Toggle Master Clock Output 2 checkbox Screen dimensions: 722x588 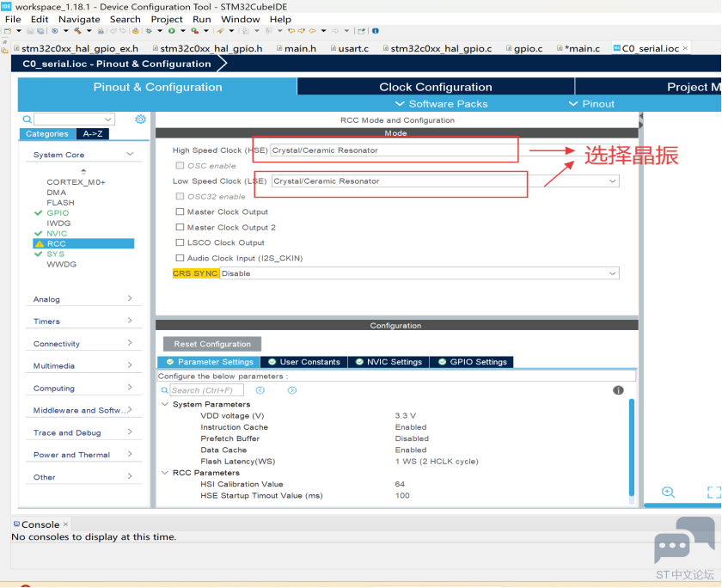pos(180,227)
